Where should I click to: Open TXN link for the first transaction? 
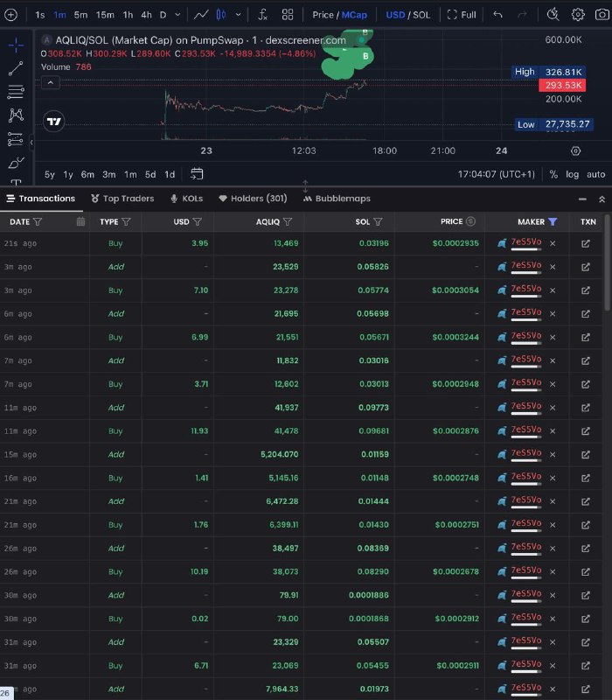[586, 243]
